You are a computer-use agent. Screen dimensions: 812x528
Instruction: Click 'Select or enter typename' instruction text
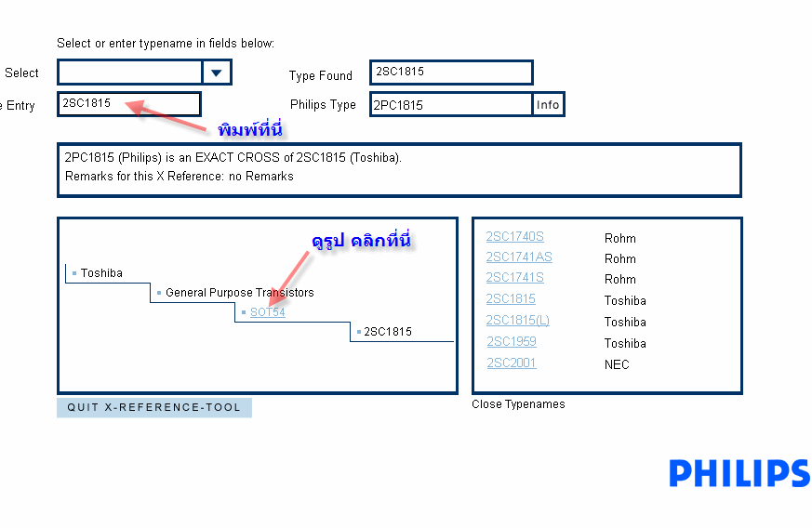pos(166,44)
